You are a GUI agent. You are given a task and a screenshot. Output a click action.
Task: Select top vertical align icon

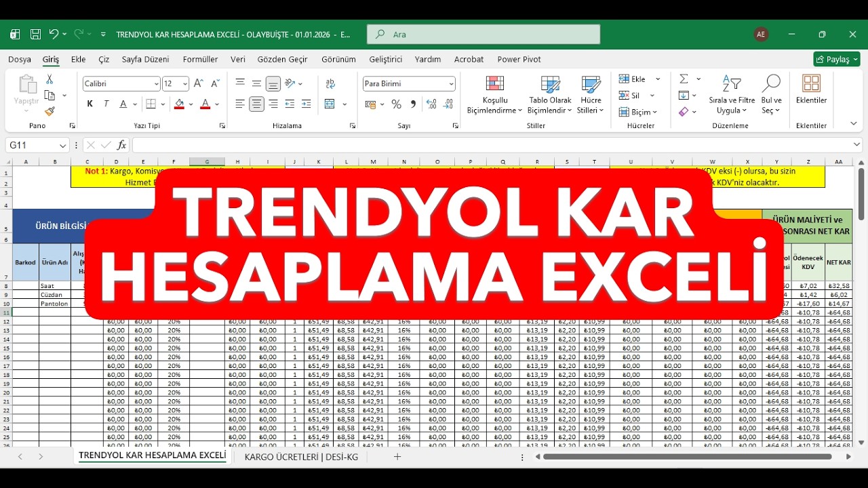(x=240, y=83)
